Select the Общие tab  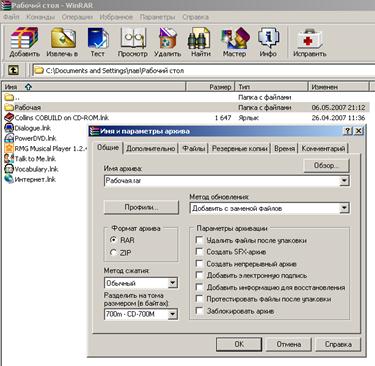click(108, 147)
